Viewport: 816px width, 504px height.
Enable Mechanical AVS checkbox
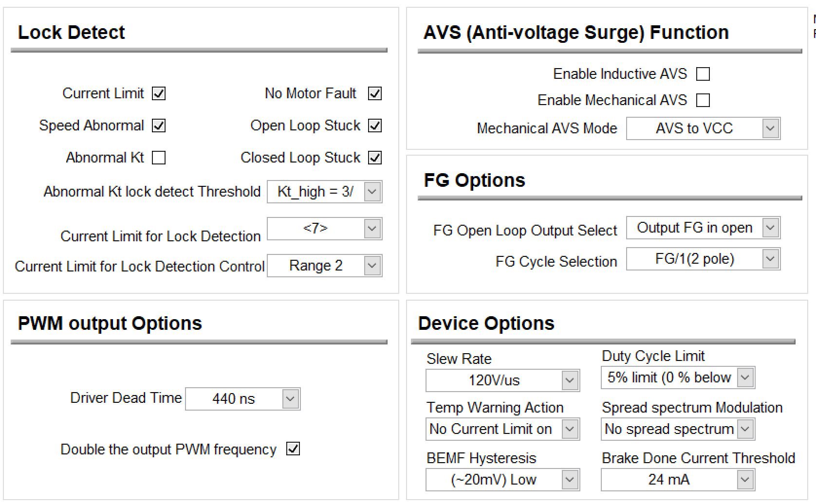point(703,100)
